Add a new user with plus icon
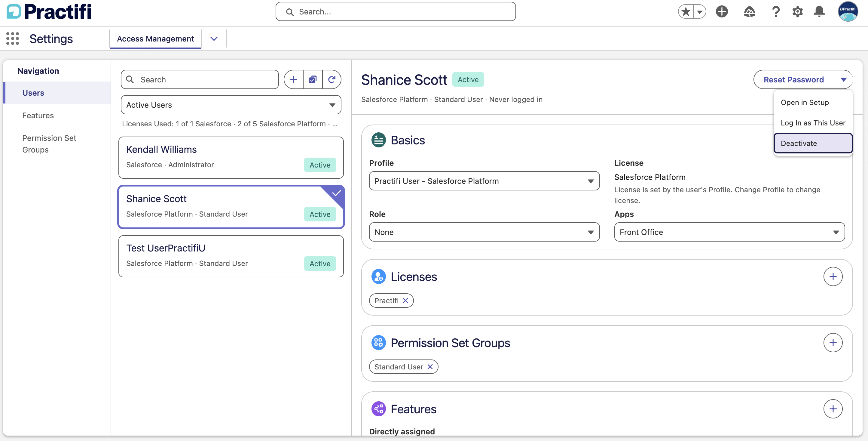The image size is (868, 441). [293, 80]
